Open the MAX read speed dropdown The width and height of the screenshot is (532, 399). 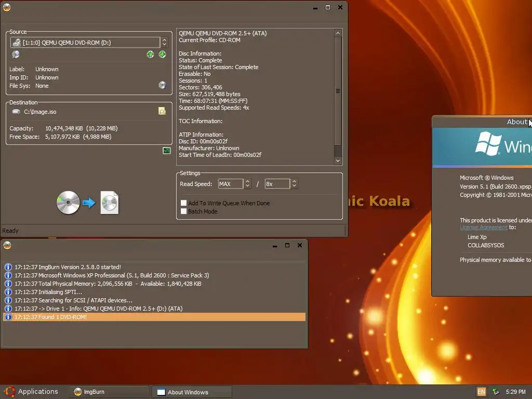tap(247, 184)
